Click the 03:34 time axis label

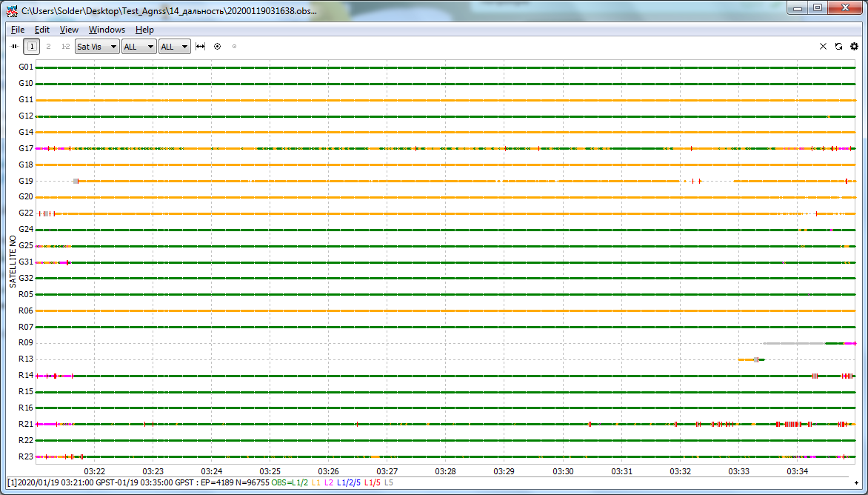[x=797, y=471]
